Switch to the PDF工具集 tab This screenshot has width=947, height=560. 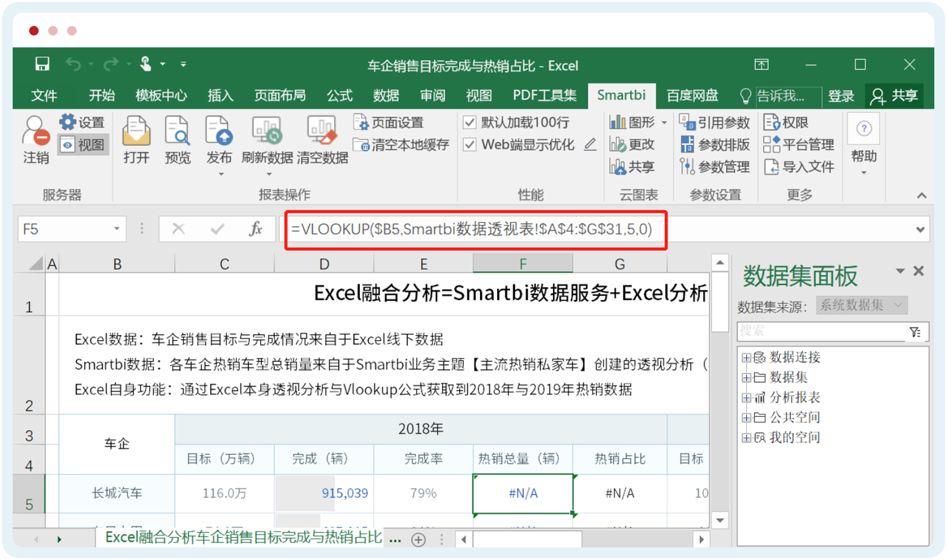[545, 96]
